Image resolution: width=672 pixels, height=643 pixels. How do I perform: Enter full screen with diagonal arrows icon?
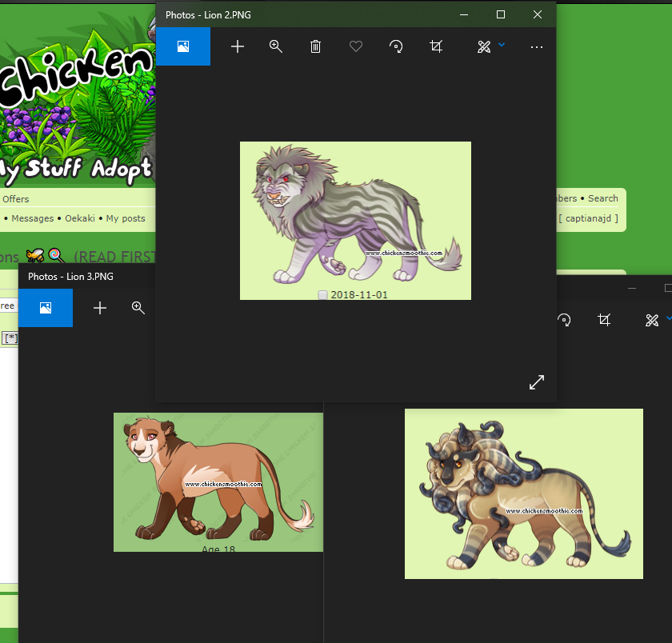[537, 382]
